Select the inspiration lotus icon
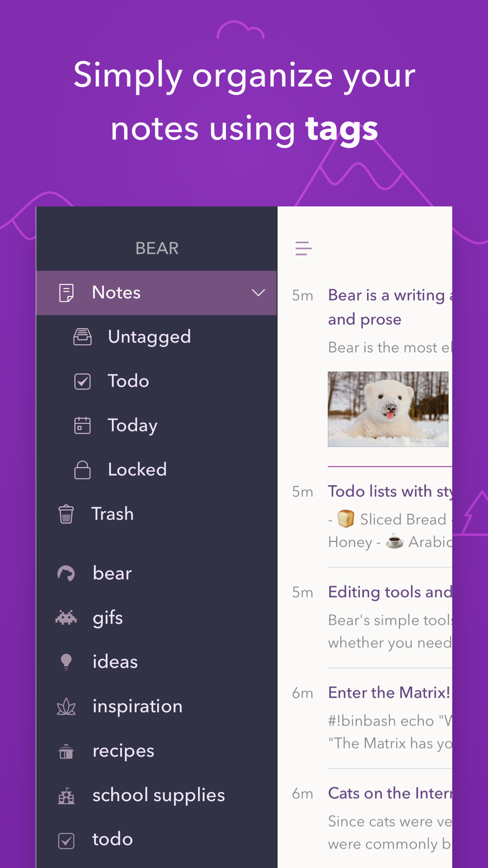Image resolution: width=488 pixels, height=868 pixels. coord(66,706)
